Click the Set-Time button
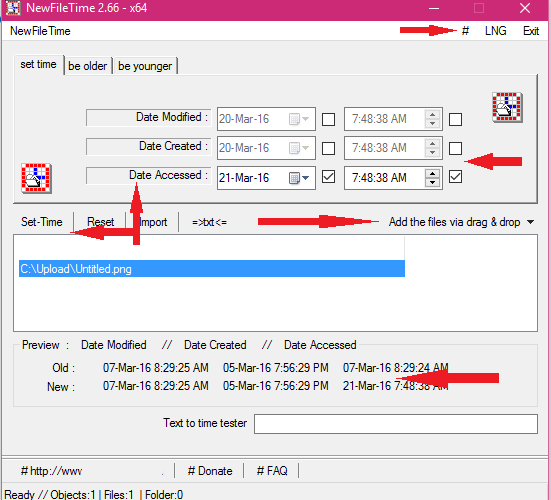 [x=42, y=222]
